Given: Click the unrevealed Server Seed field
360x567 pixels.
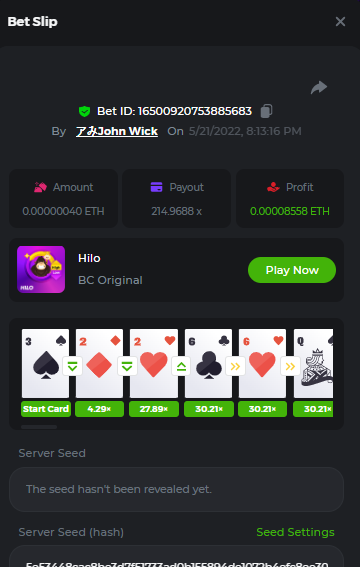Looking at the screenshot, I should pyautogui.click(x=176, y=489).
